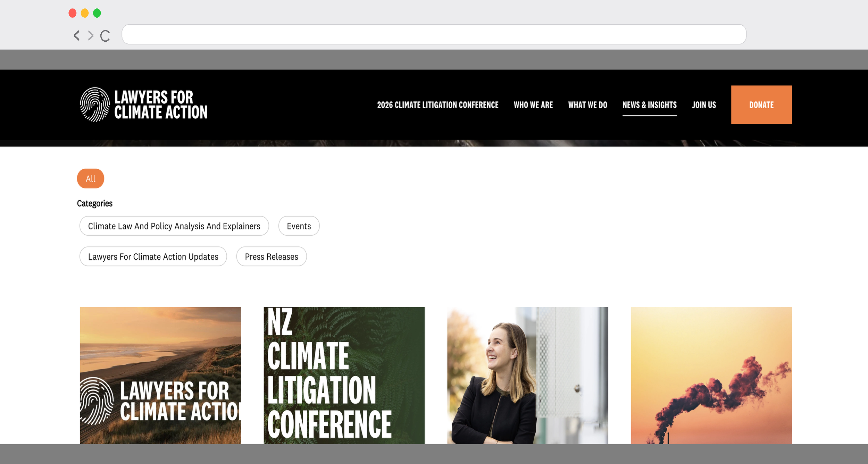Screen dimensions: 868x464
Task: Click the orange Donate button
Action: click(x=761, y=105)
